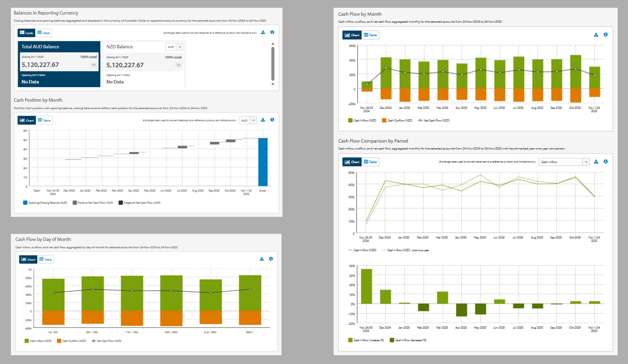Viewport: 628px width, 364px height.
Task: Switch Balances view to Table
Action: coord(44,33)
